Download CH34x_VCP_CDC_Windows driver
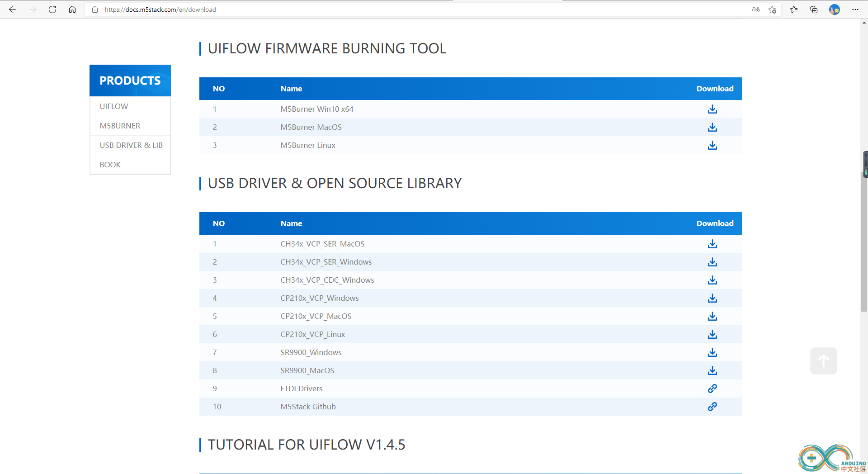 click(x=712, y=280)
